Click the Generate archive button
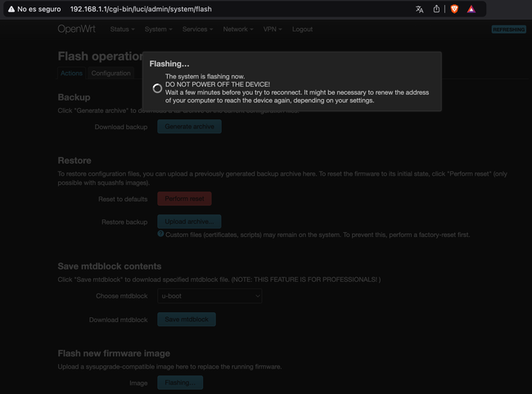This screenshot has height=394, width=532. tap(189, 127)
